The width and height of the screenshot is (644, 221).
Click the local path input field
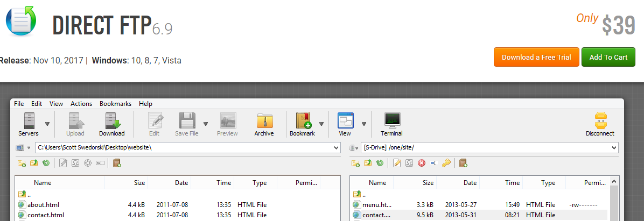point(188,148)
